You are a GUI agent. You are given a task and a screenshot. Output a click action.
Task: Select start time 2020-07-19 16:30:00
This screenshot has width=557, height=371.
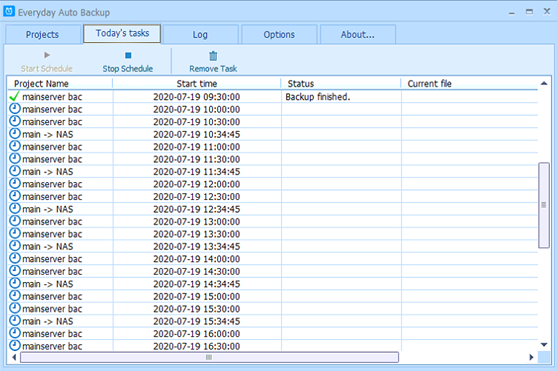coord(197,346)
